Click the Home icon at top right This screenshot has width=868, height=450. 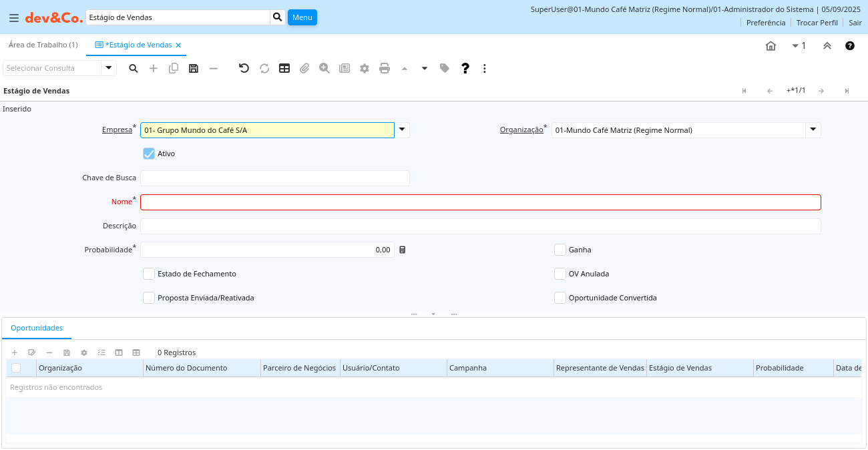pyautogui.click(x=771, y=45)
